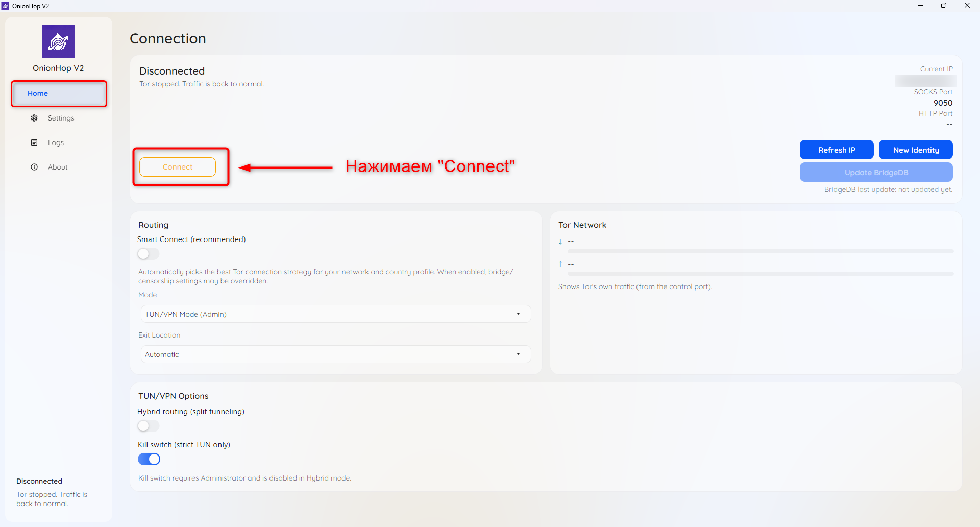Click the 'Tor Network' heading

pos(582,225)
